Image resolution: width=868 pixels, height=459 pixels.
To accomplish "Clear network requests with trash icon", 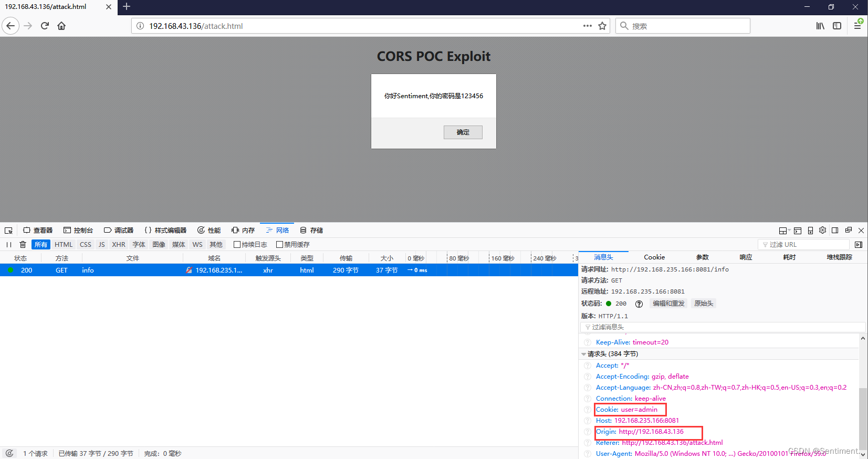I will coord(23,245).
